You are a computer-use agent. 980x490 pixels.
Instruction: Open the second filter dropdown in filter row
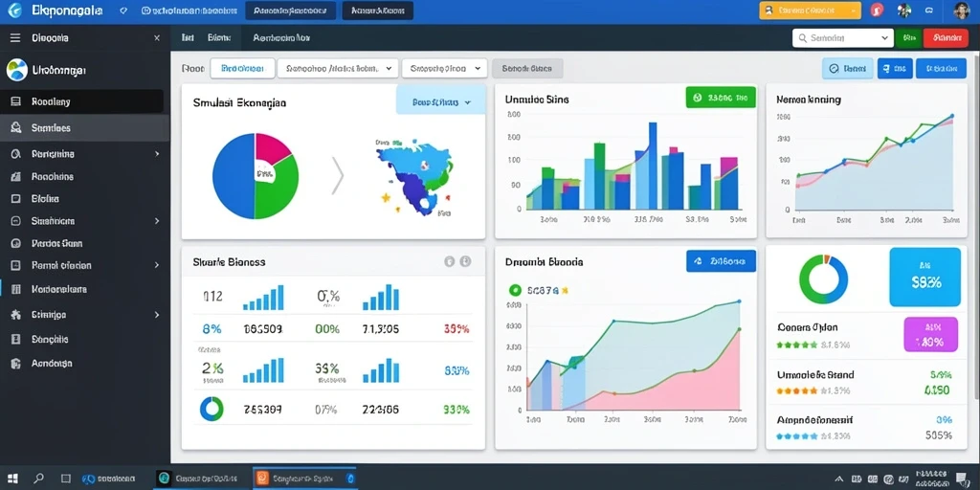(338, 69)
